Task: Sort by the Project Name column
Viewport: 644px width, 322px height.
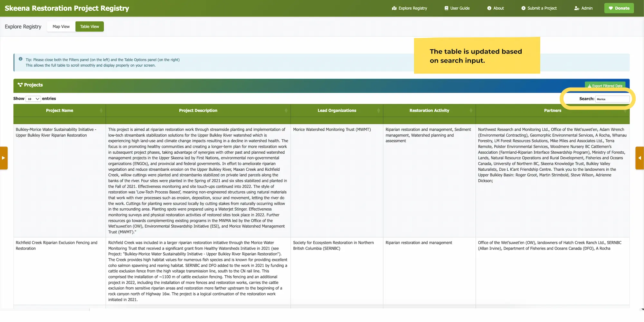Action: pos(60,110)
